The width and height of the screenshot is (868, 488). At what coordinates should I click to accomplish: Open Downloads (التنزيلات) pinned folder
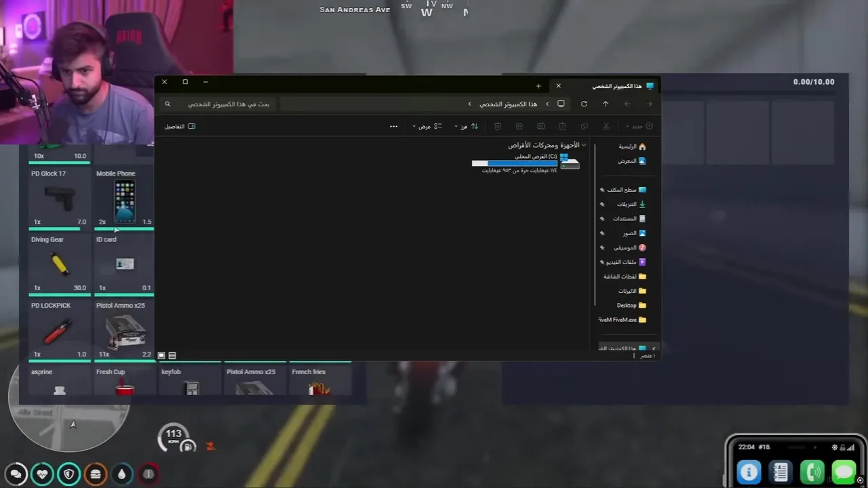(623, 204)
